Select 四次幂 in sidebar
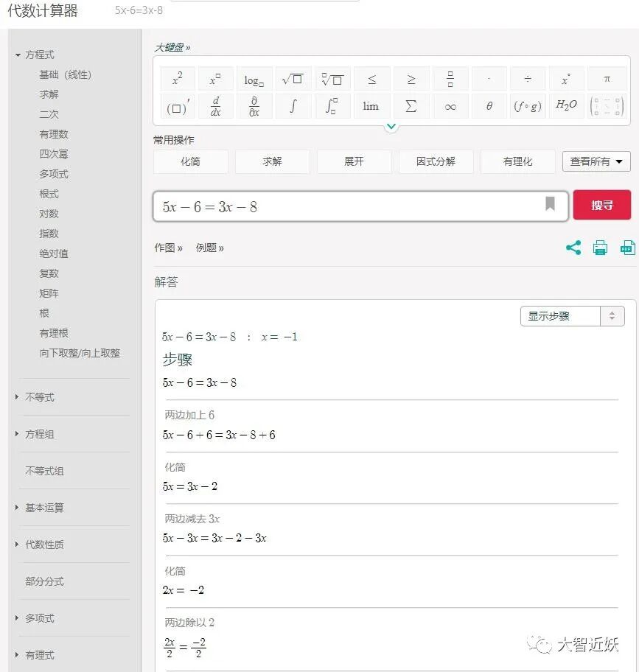 tap(54, 154)
